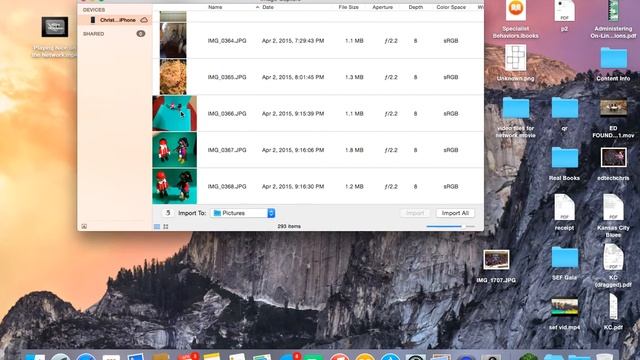640x360 pixels.
Task: Click the file name IMG_0366.JPG
Action: coord(227,114)
